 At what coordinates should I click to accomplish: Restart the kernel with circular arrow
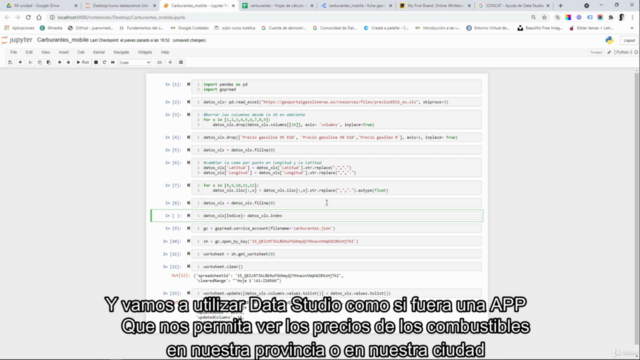(x=104, y=62)
